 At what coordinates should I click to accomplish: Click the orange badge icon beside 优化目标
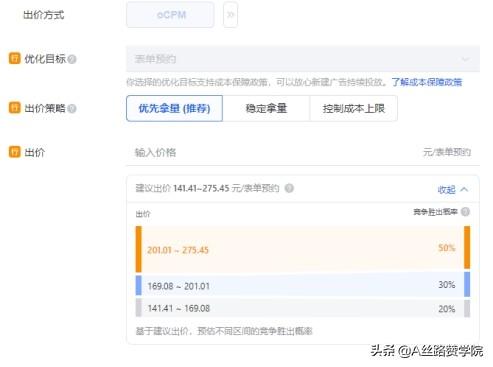point(15,58)
